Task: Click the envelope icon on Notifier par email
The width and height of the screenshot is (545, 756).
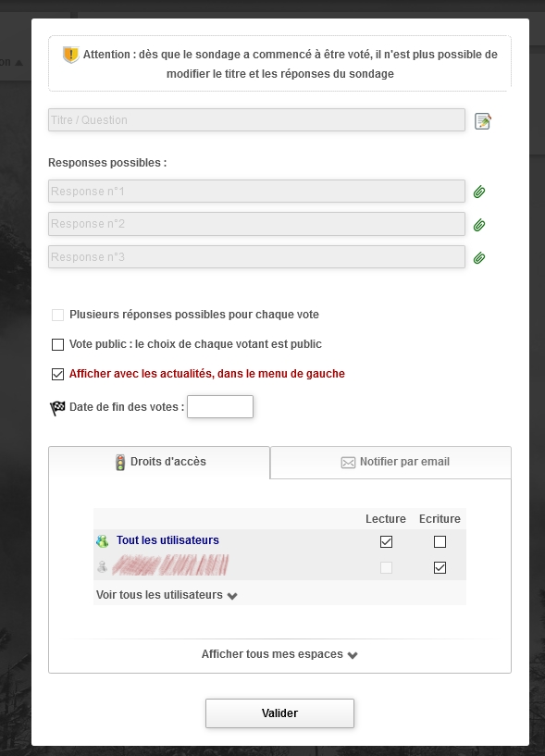Action: click(348, 463)
